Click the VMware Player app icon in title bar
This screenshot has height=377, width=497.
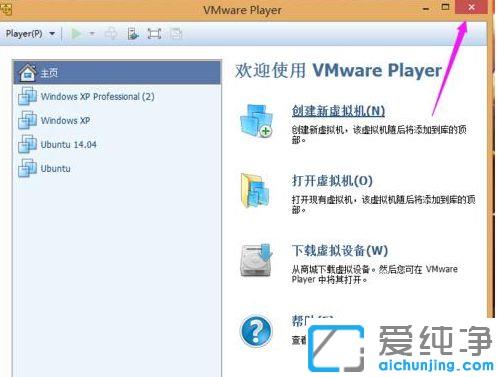click(6, 9)
